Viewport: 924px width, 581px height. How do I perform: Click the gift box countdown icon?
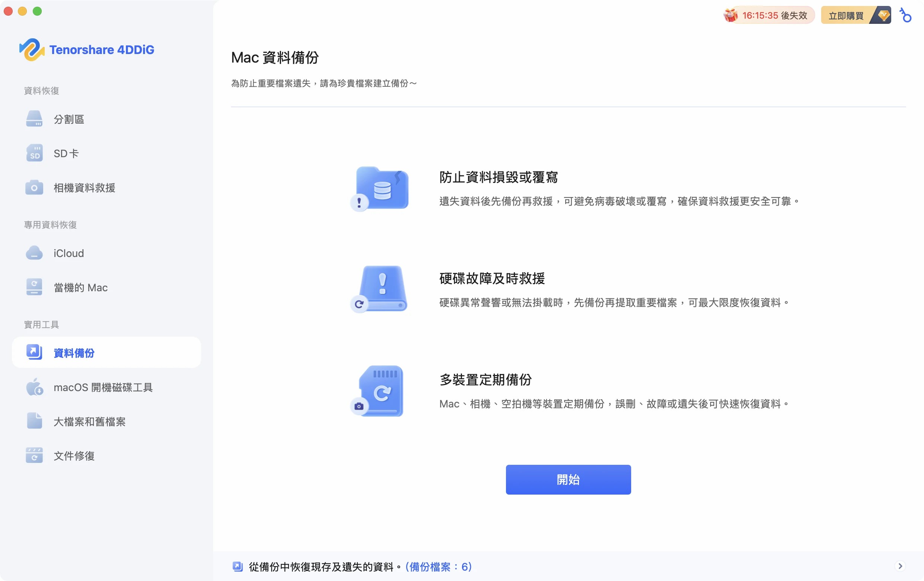(731, 15)
